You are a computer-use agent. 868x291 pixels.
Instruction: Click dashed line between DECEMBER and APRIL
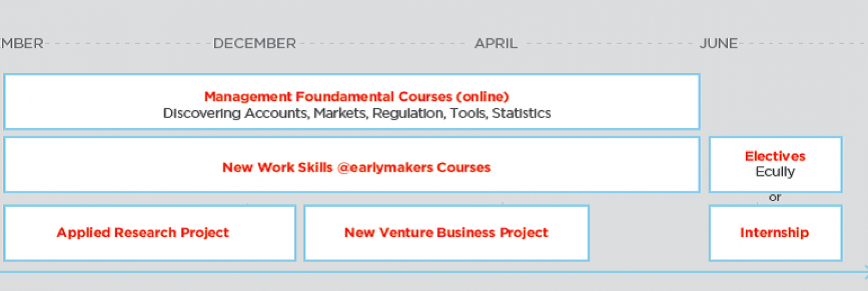pos(384,43)
